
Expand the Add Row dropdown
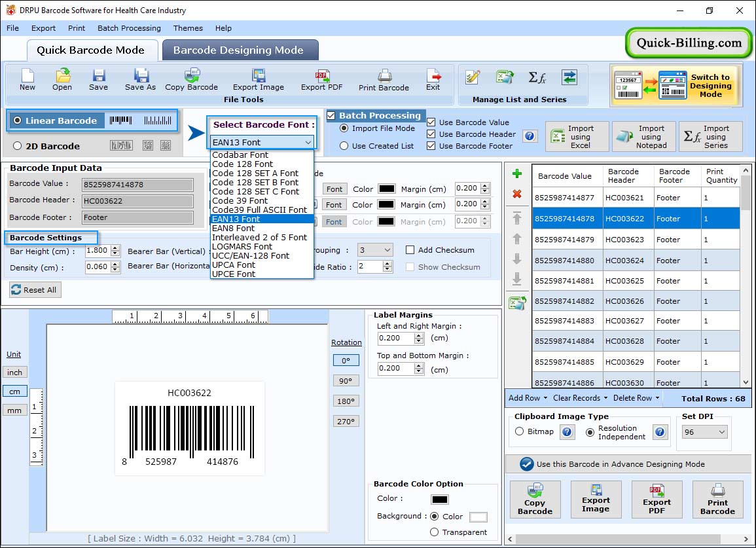(528, 398)
